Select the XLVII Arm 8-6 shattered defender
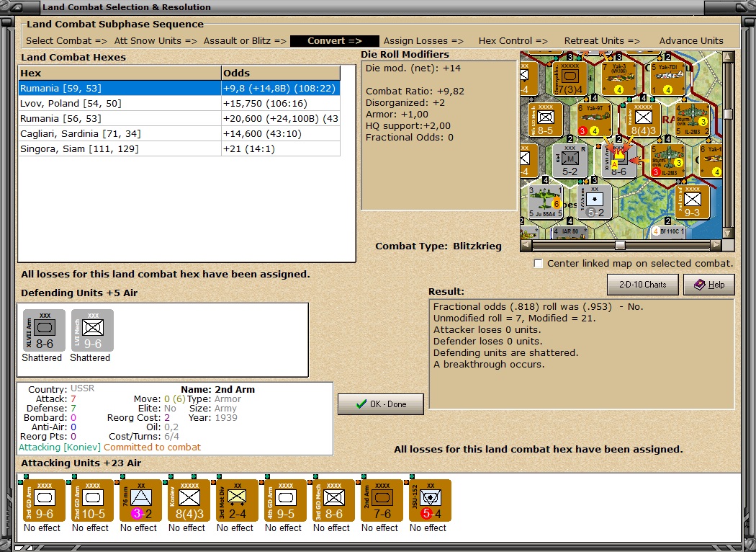 click(x=44, y=331)
